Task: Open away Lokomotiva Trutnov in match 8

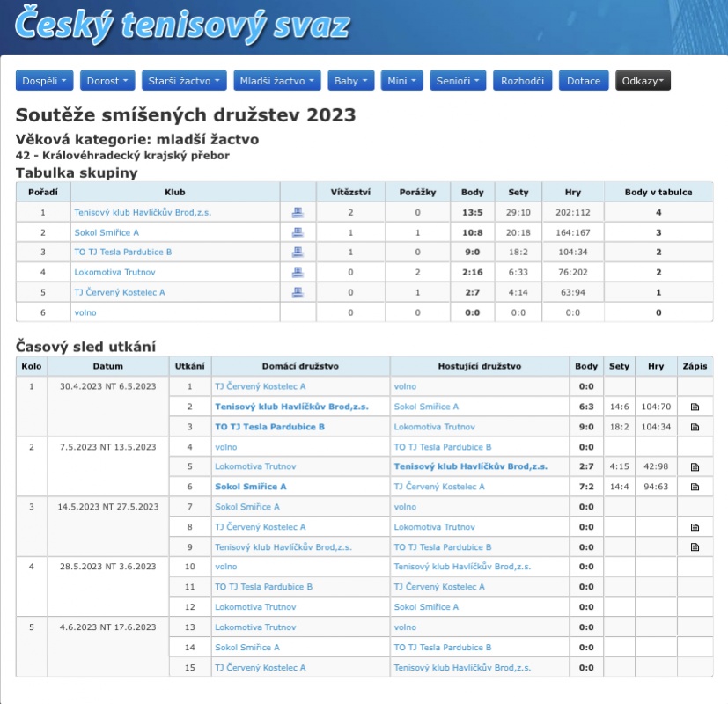Action: coord(435,527)
